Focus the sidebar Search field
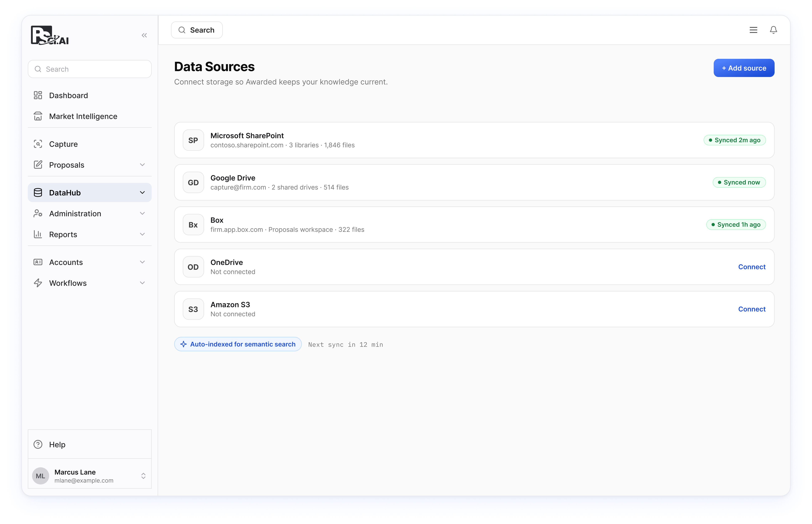This screenshot has height=524, width=812. coord(90,69)
